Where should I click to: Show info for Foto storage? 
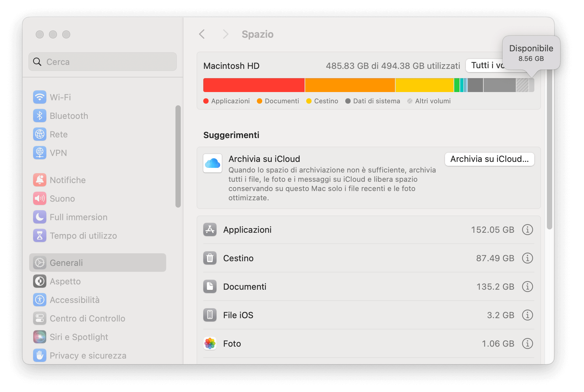pyautogui.click(x=527, y=343)
